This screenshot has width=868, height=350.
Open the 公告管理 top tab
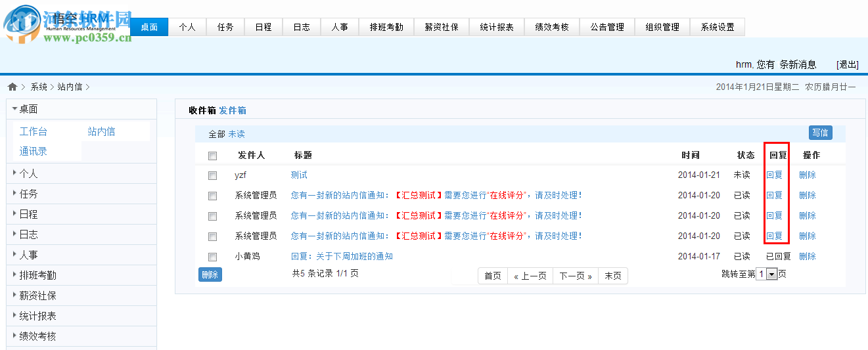(x=608, y=27)
